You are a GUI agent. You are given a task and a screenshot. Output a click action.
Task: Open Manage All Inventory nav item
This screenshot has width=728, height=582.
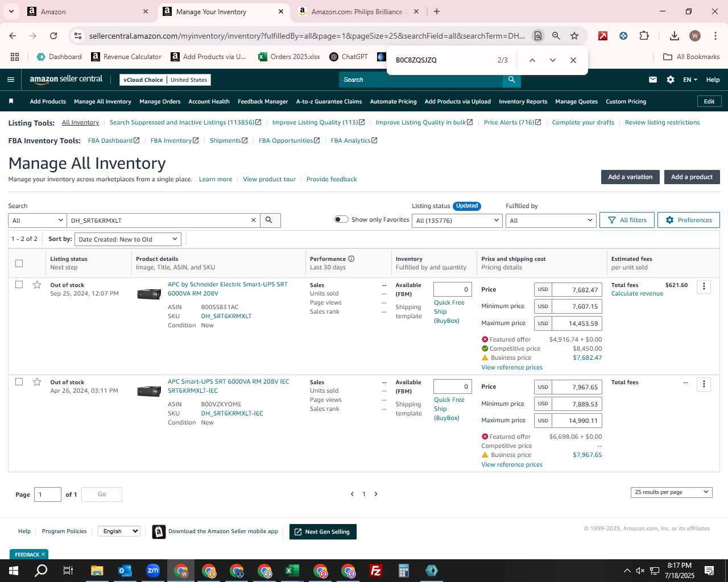[102, 102]
